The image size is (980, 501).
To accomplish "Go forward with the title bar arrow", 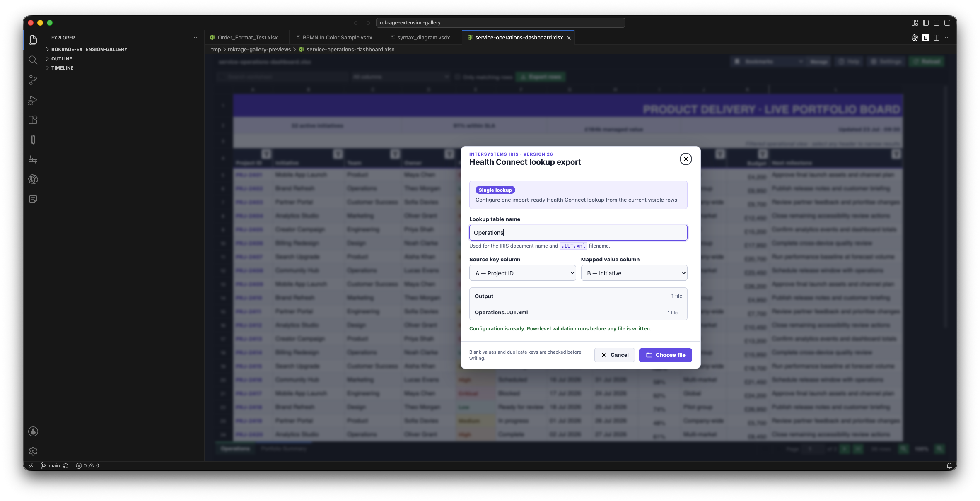I will [x=367, y=23].
